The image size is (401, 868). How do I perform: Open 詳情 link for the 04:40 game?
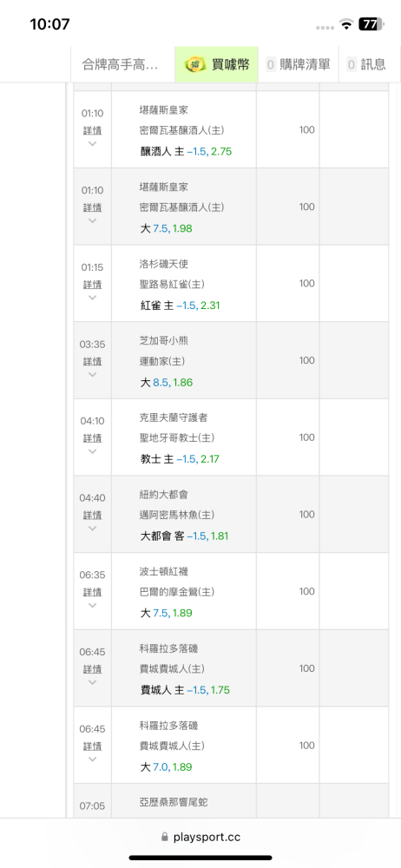[x=93, y=515]
